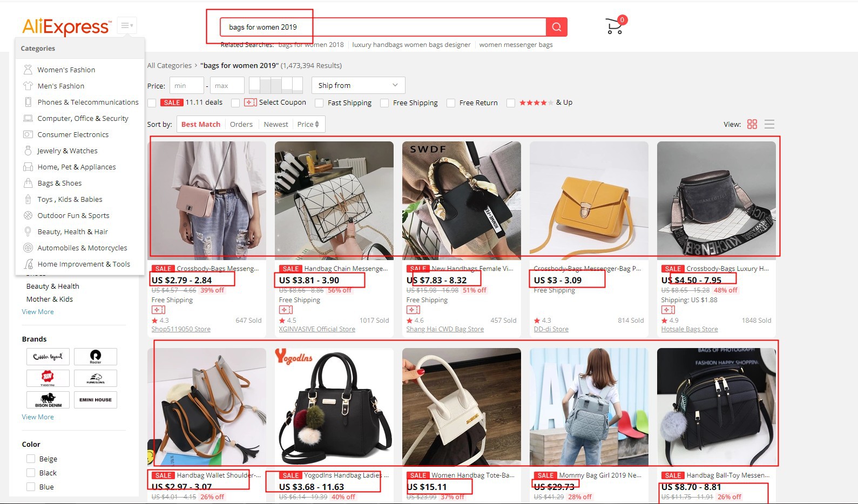Toggle the categories menu icon beside logo
The width and height of the screenshot is (858, 504).
[x=127, y=25]
